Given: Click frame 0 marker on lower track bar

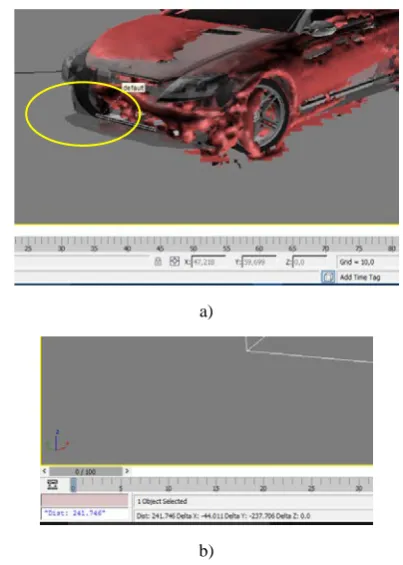Looking at the screenshot, I should [x=73, y=485].
